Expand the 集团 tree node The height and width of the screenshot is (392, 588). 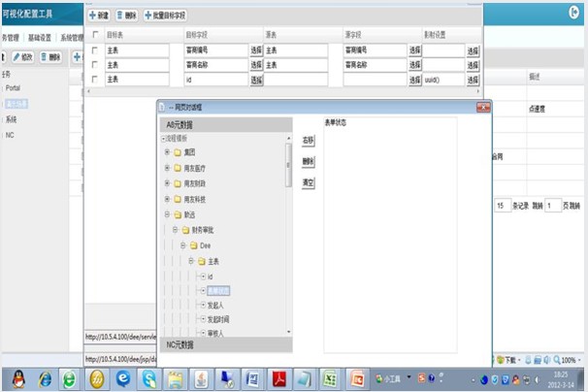[x=167, y=152]
